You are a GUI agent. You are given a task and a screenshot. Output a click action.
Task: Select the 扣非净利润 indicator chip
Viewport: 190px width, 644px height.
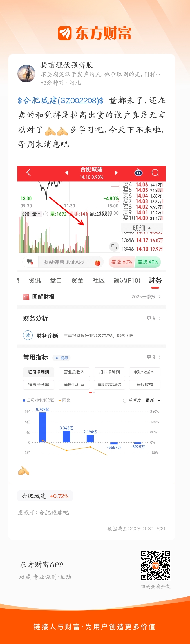coord(109,372)
